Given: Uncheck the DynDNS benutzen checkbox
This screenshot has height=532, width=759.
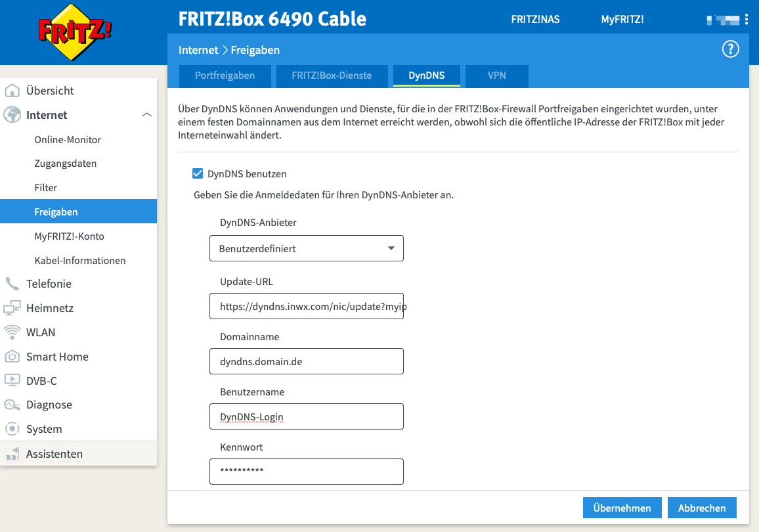Looking at the screenshot, I should pos(198,174).
